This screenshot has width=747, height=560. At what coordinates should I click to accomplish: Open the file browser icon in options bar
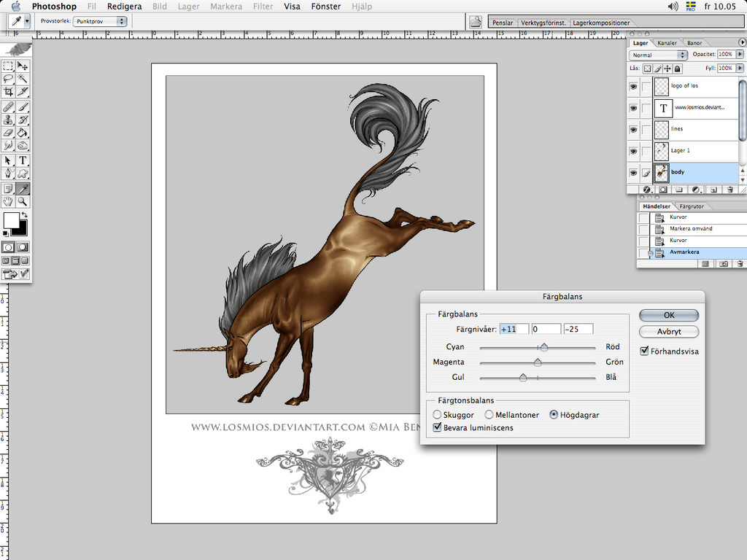475,21
